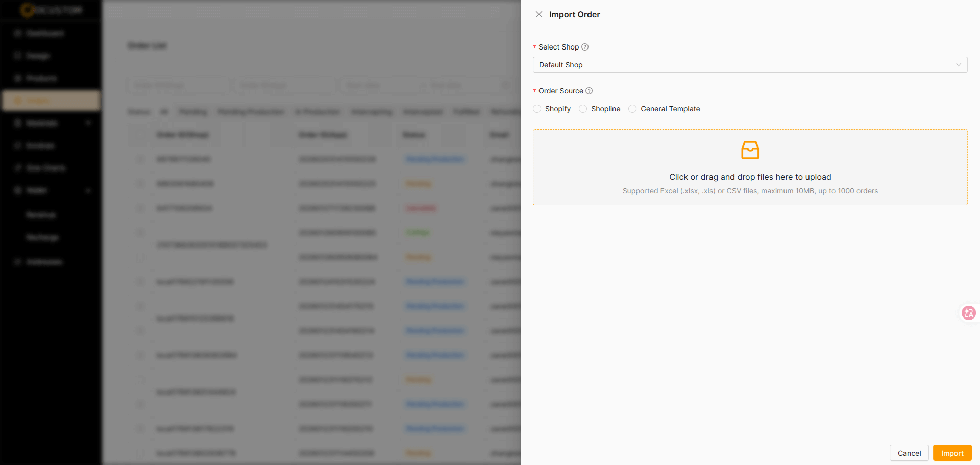Screen dimensions: 980x465
Task: Click the Select Shop help icon
Action: pyautogui.click(x=585, y=47)
